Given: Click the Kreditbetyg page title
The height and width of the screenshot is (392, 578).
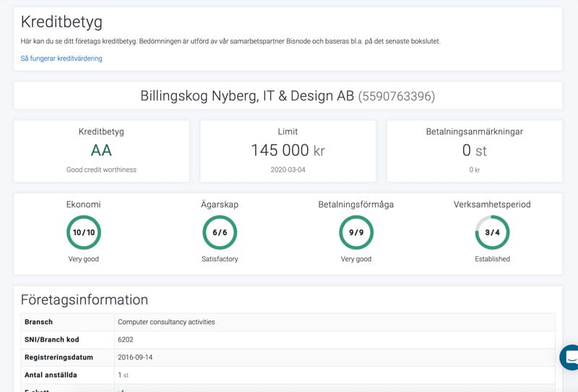Looking at the screenshot, I should [61, 22].
